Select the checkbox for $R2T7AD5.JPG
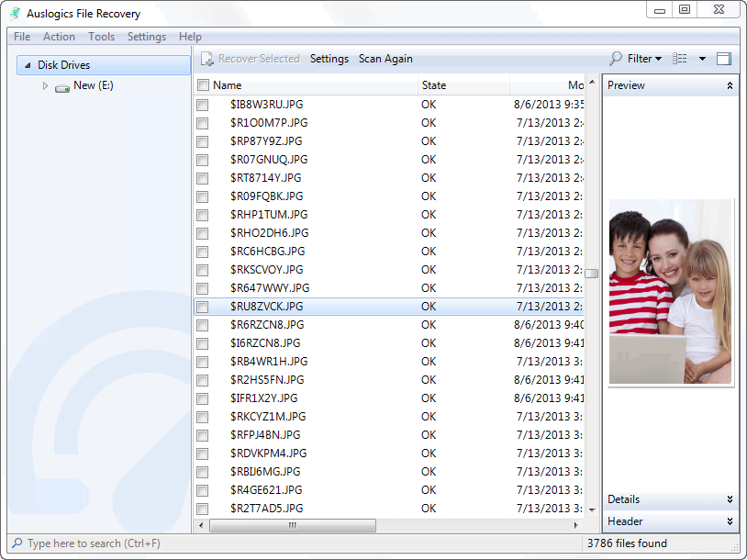The image size is (747, 560). (203, 509)
